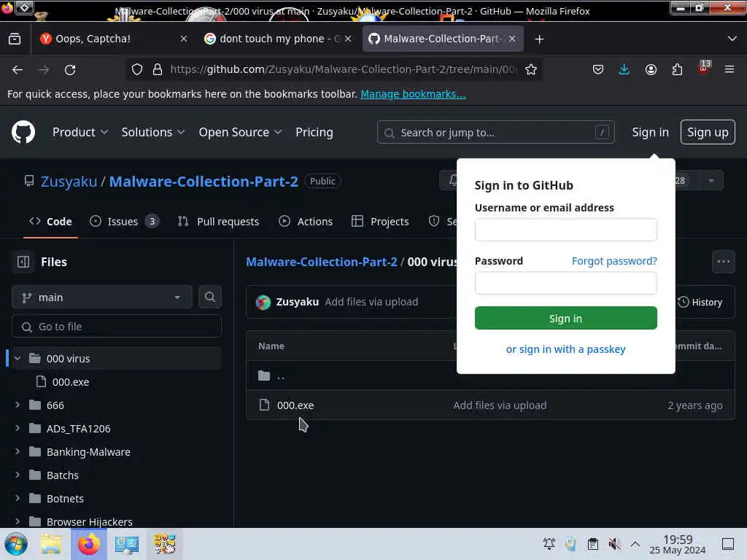This screenshot has width=747, height=560.
Task: Open the Firefox hamburger application menu
Action: tap(729, 69)
